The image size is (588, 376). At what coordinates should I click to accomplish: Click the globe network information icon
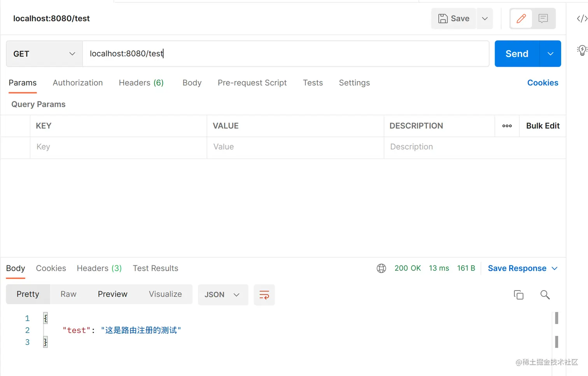pyautogui.click(x=381, y=268)
